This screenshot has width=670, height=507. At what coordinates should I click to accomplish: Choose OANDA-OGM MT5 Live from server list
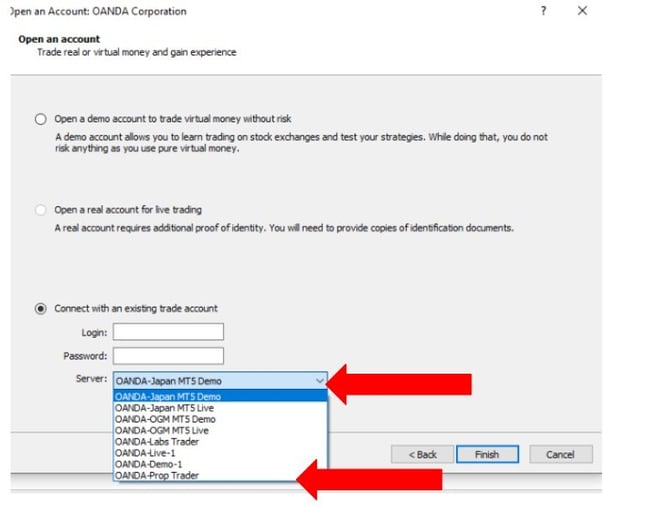pyautogui.click(x=220, y=430)
